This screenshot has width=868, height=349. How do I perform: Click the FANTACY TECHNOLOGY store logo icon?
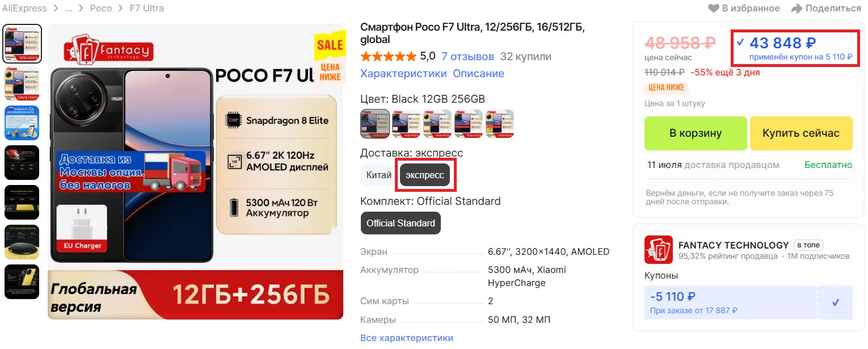[659, 250]
